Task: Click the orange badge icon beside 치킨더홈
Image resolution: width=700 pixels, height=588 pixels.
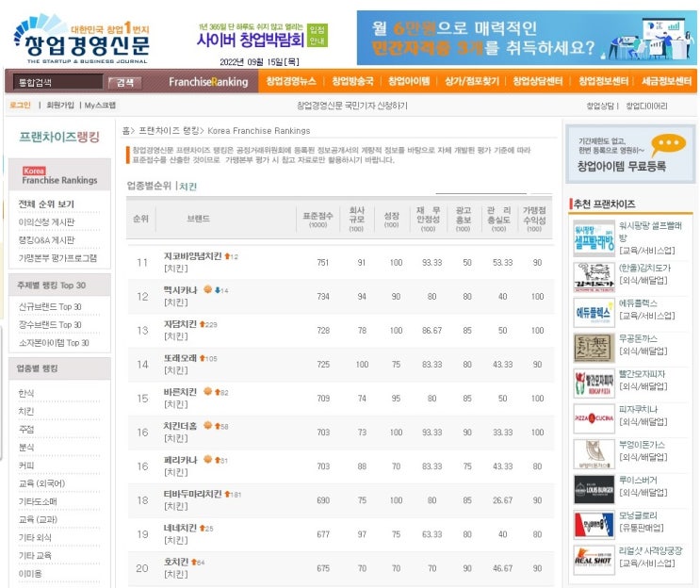Action: tap(207, 425)
